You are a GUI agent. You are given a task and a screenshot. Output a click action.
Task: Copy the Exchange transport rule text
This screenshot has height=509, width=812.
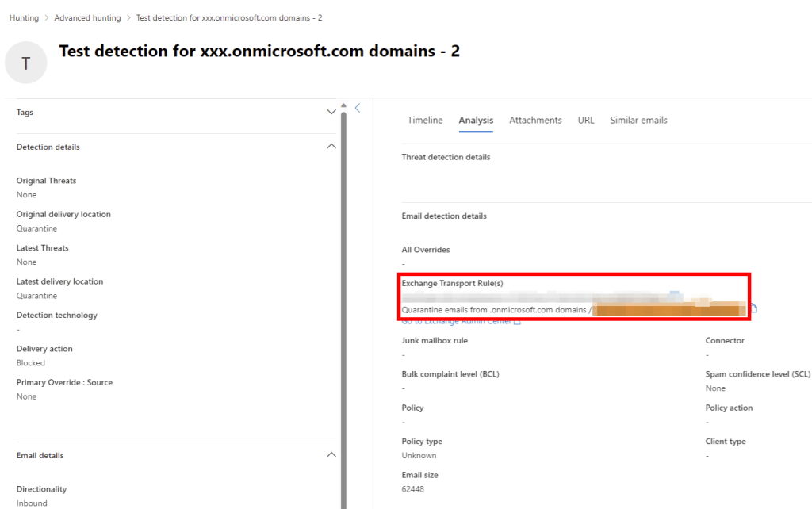pyautogui.click(x=754, y=308)
